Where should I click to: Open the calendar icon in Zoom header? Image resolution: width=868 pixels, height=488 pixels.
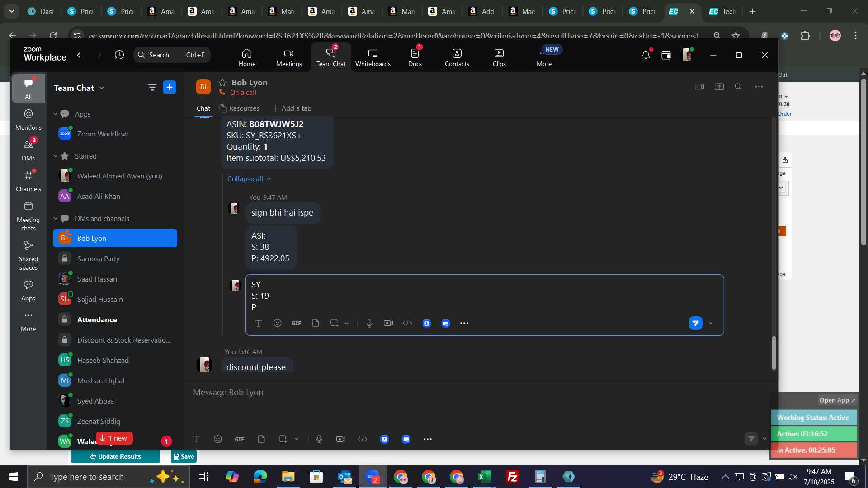click(666, 55)
